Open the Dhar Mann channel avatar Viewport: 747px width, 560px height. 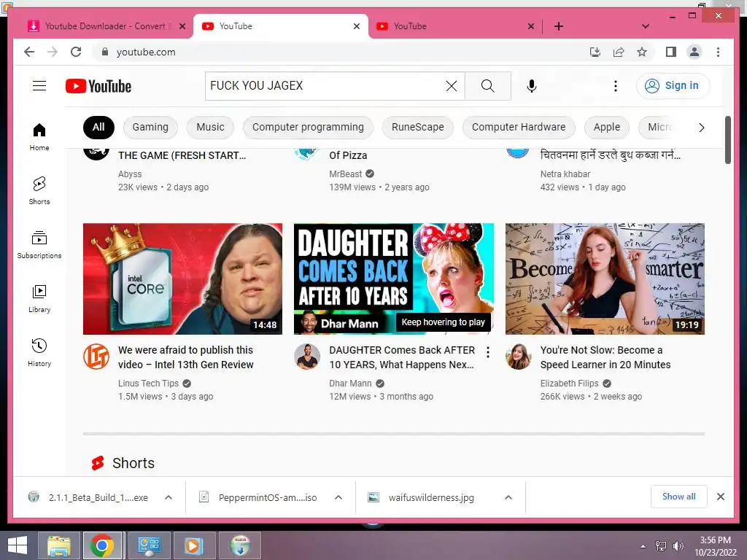307,357
